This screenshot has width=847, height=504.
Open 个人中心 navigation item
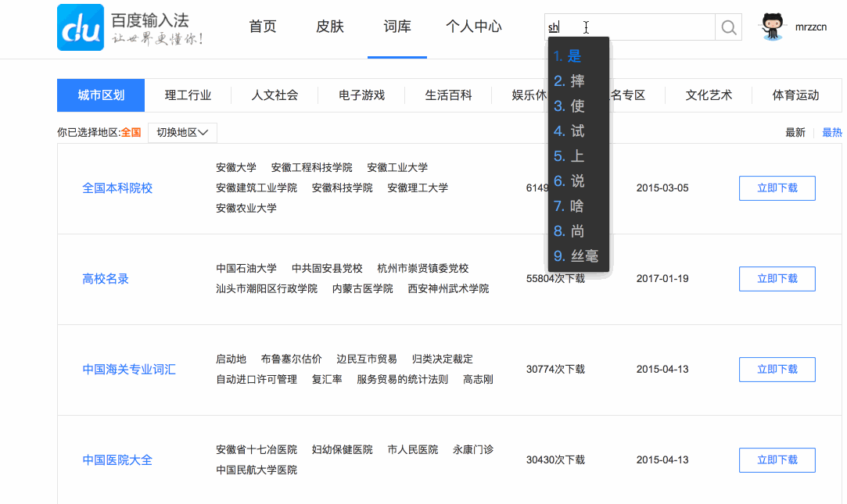(x=474, y=27)
